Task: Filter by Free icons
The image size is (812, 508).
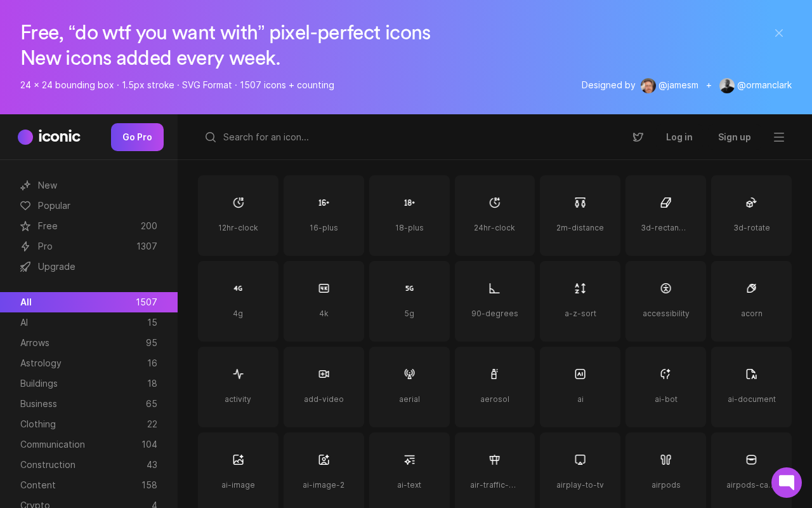Action: (x=89, y=226)
